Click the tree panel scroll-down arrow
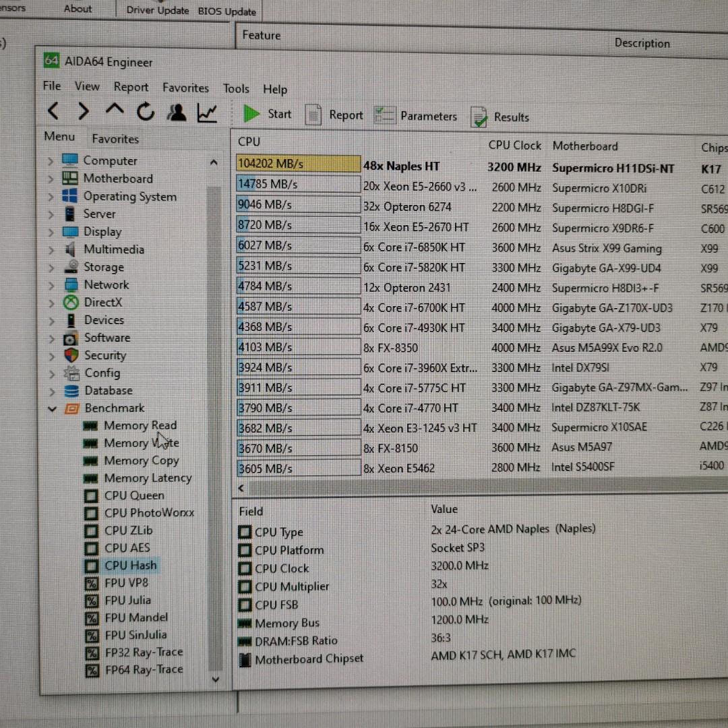 [x=216, y=679]
